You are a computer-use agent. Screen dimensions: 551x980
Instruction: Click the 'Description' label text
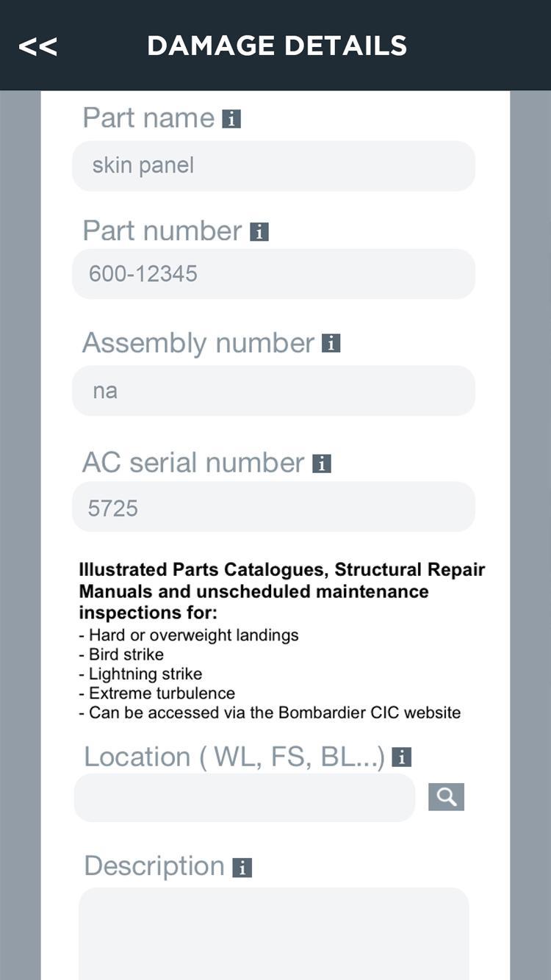(154, 866)
